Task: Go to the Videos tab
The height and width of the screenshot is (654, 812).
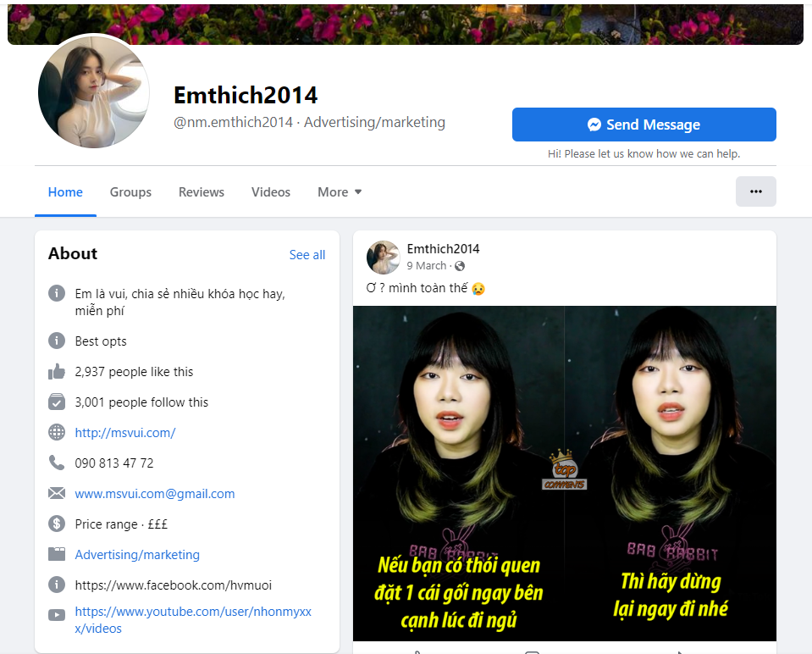Action: click(271, 192)
